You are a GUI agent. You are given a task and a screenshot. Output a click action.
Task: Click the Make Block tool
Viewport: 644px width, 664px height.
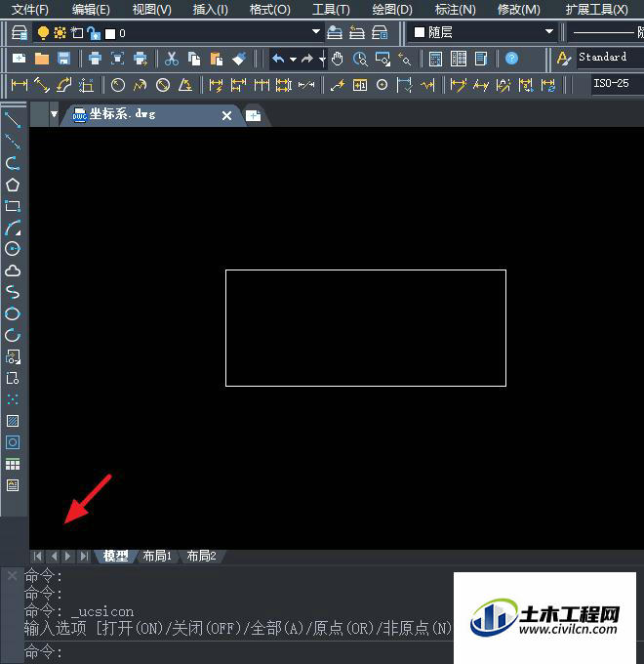point(13,378)
